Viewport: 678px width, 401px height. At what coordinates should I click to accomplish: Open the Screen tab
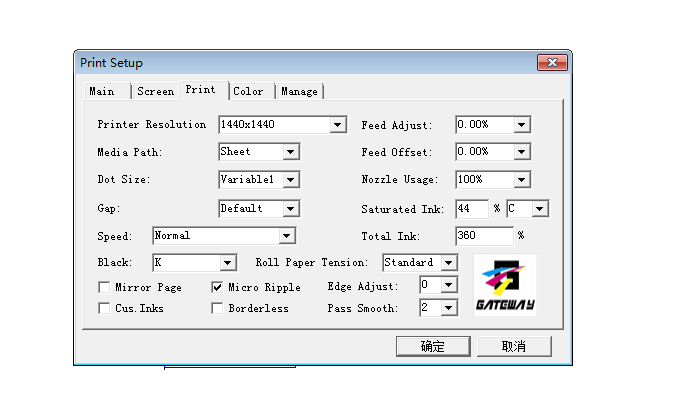(x=155, y=91)
